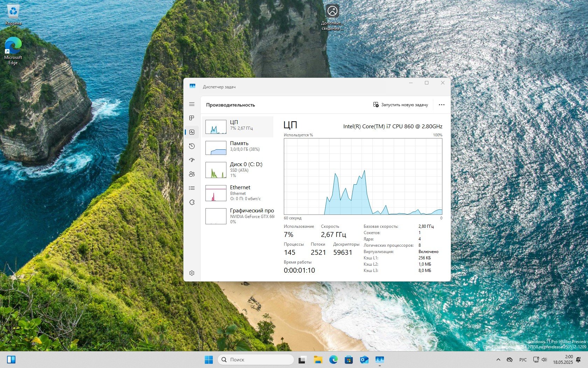Click the CPU usage graph

[x=363, y=176]
